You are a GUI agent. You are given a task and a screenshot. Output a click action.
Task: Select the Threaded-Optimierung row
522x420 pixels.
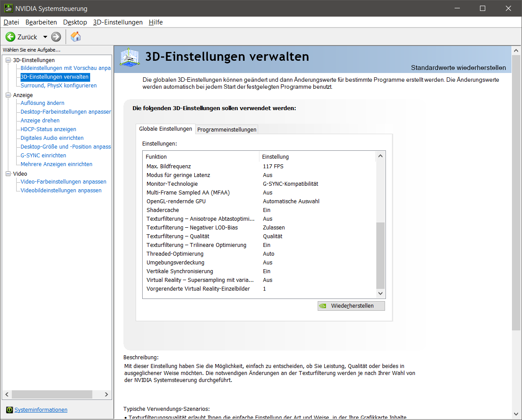tap(259, 254)
